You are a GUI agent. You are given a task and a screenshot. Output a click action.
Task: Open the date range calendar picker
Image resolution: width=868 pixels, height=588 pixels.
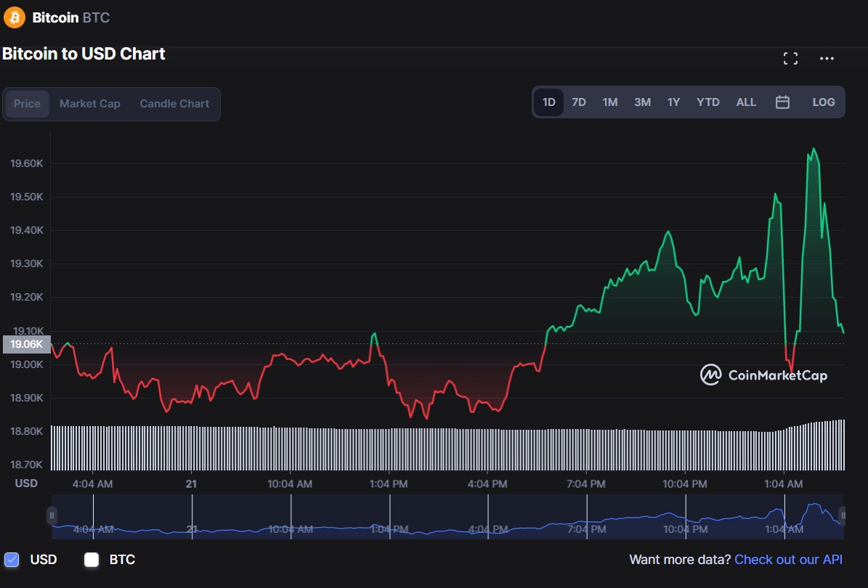pyautogui.click(x=782, y=102)
